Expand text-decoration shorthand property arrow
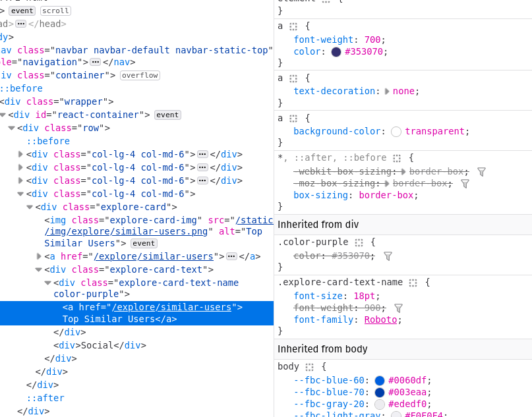 tap(387, 92)
